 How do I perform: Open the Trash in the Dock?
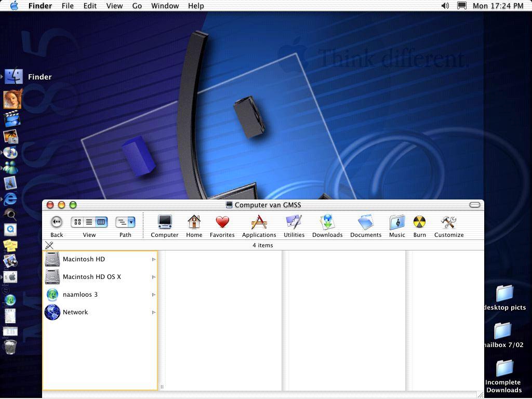click(x=10, y=347)
